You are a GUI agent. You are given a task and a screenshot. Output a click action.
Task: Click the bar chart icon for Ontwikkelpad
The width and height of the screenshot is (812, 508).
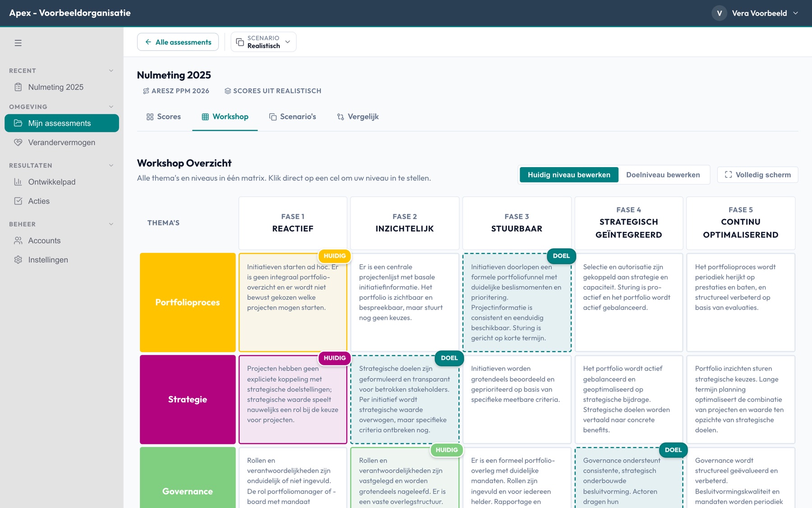pyautogui.click(x=18, y=182)
